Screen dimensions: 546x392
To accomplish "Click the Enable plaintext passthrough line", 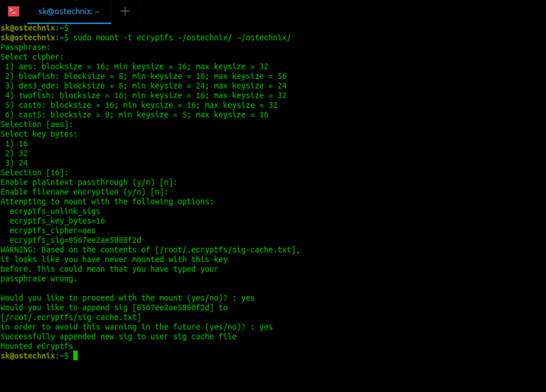I will (89, 183).
